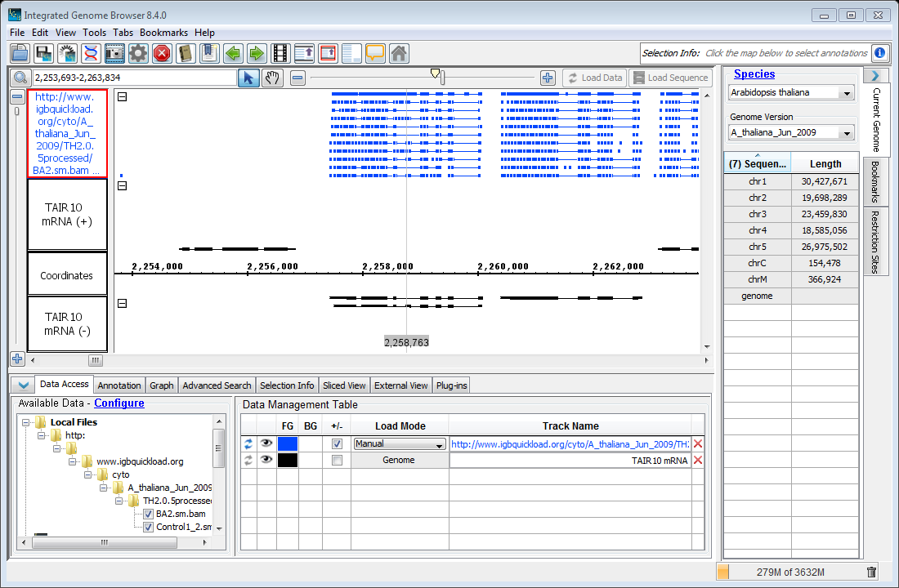Open preferences with the gear icon
The image size is (899, 588).
tap(138, 54)
